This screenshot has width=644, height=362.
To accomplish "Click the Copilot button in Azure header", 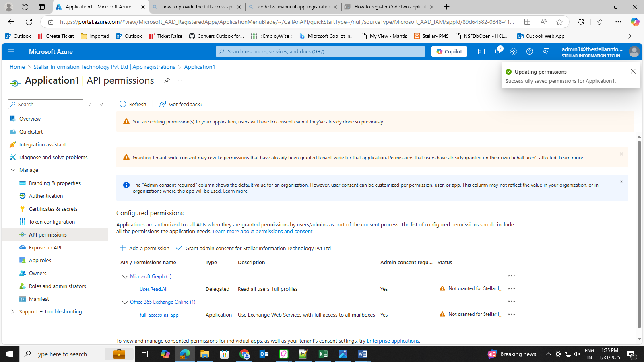I will [x=449, y=51].
